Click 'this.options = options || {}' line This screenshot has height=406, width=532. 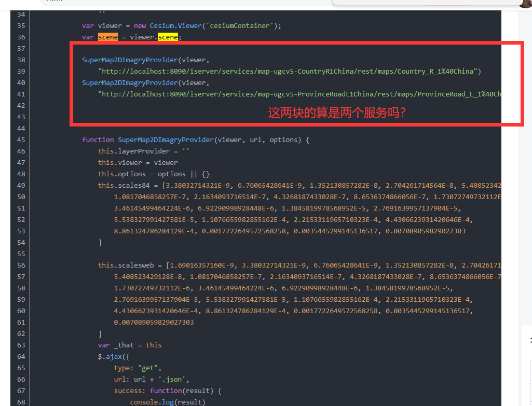coord(154,174)
